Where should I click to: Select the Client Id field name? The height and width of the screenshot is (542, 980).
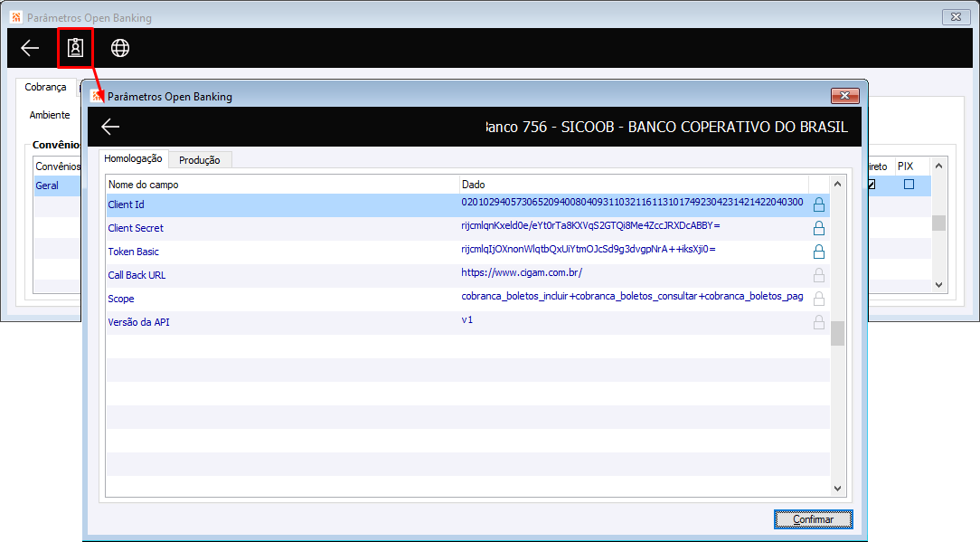(x=127, y=204)
